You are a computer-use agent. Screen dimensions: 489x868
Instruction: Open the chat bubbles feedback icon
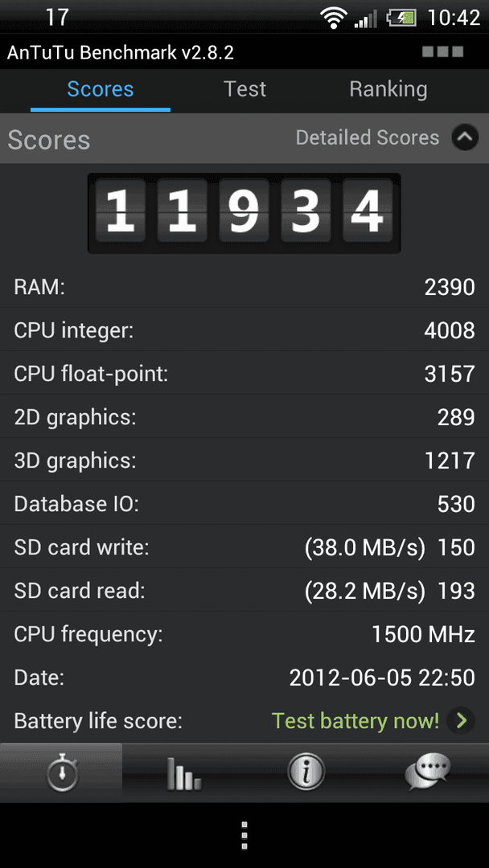428,771
